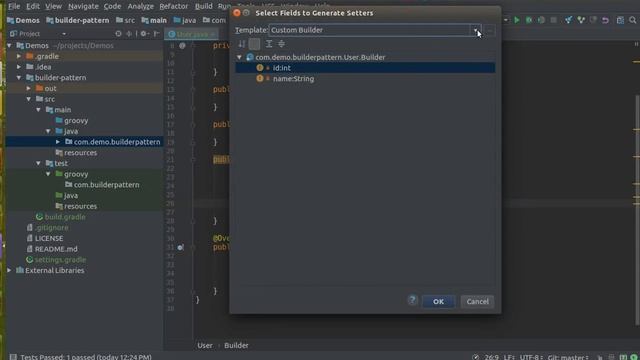The width and height of the screenshot is (640, 360).
Task: Open the Build menu
Action: (203, 6)
